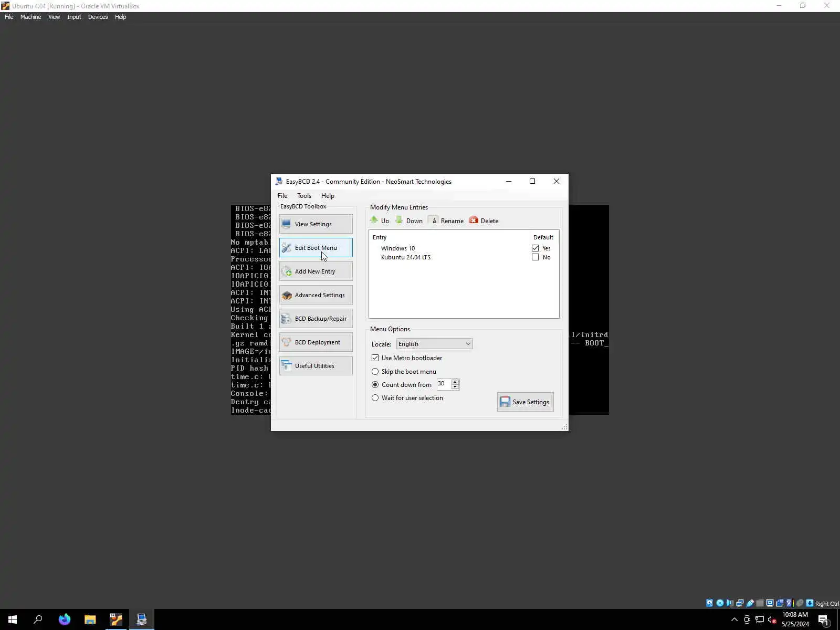The height and width of the screenshot is (630, 840).
Task: Click VirtualBox USB status icon
Action: (x=750, y=603)
